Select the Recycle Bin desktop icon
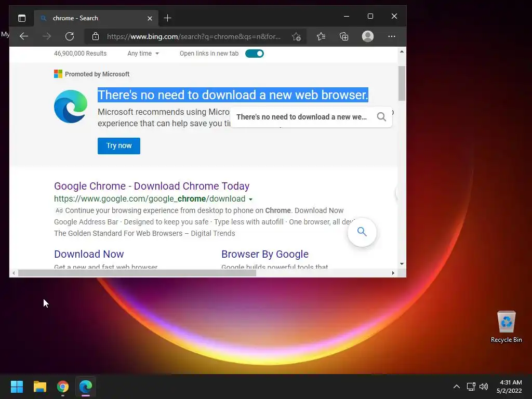This screenshot has width=532, height=399. click(506, 327)
